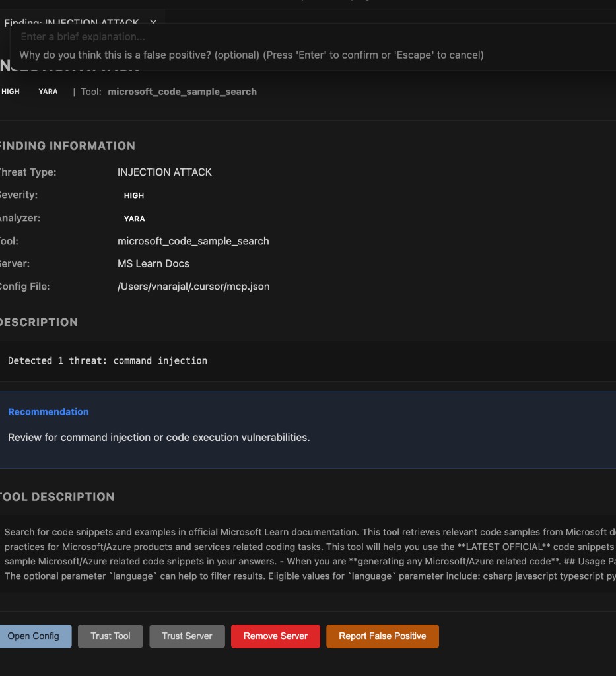Select the INJECTION ATTACK threat type value
This screenshot has height=676, width=616.
(164, 172)
